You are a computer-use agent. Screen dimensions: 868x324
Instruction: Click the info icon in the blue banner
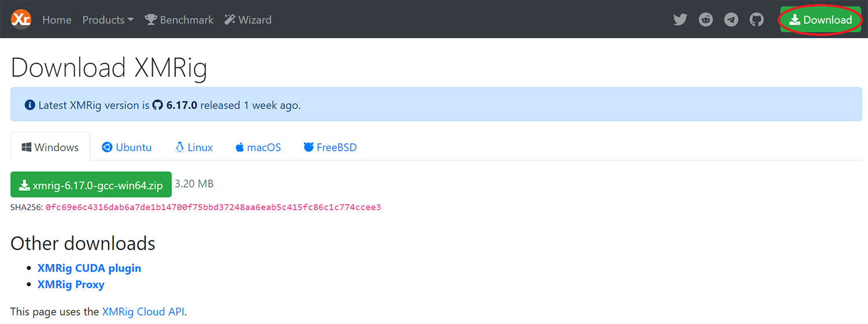point(30,105)
